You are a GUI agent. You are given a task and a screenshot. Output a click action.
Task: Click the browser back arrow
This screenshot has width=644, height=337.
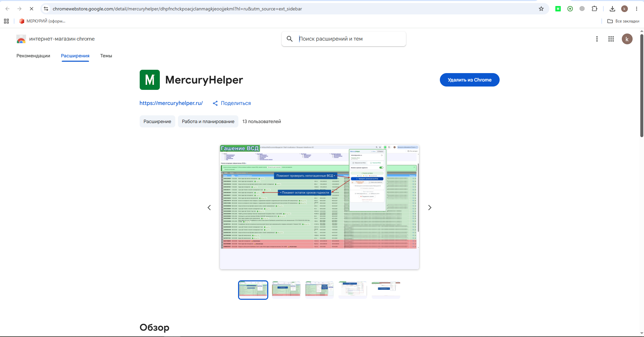click(7, 9)
